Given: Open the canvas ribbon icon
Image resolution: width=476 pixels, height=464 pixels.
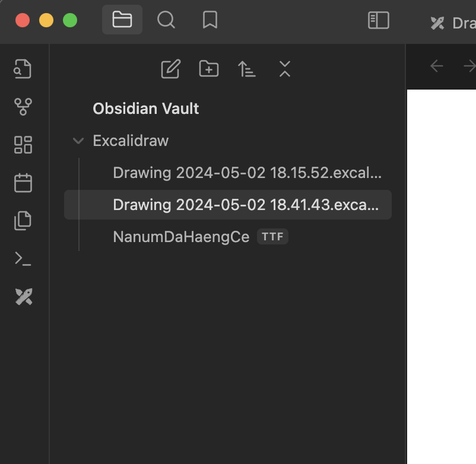Looking at the screenshot, I should click(23, 145).
